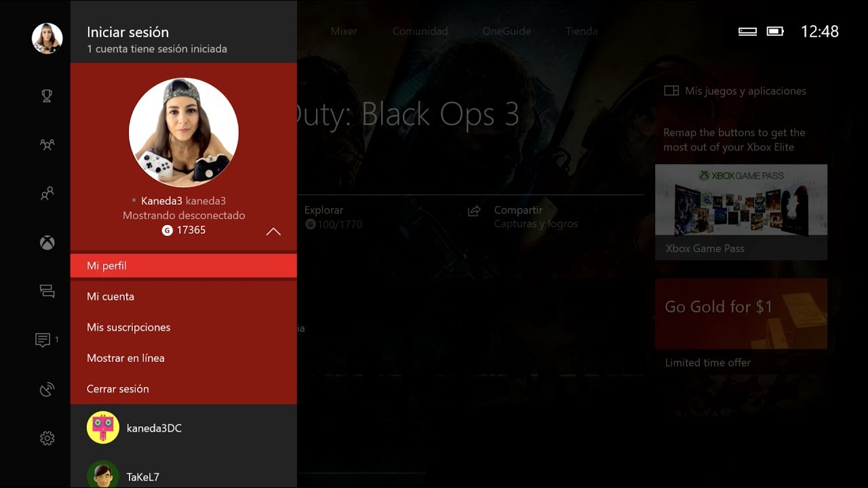868x488 pixels.
Task: Switch to the OneGuide tab
Action: coord(507,31)
